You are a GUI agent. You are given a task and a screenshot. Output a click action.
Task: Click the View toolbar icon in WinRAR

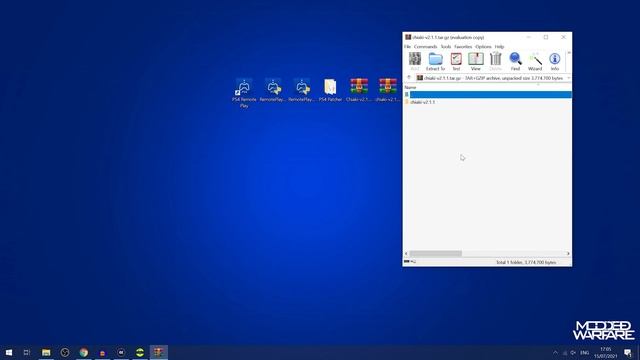point(476,62)
